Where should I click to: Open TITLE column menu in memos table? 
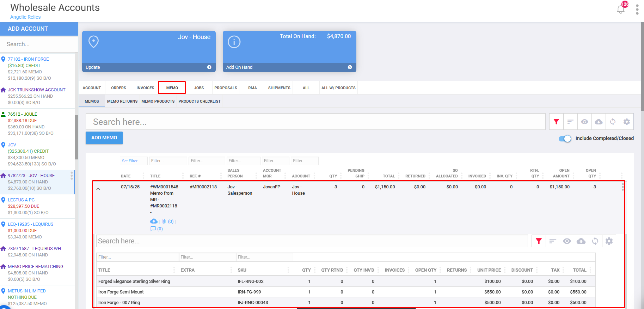tap(183, 176)
